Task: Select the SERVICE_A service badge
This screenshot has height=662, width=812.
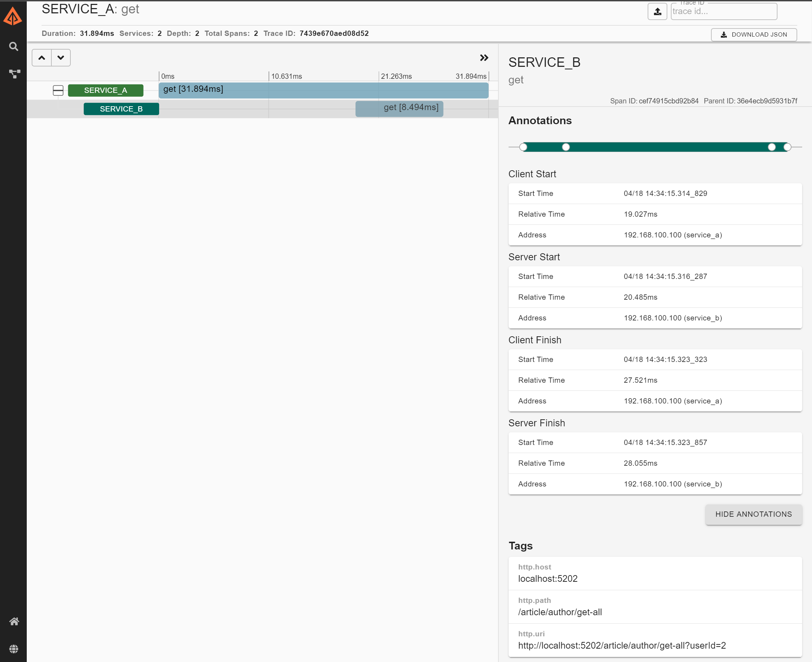Action: pos(106,90)
